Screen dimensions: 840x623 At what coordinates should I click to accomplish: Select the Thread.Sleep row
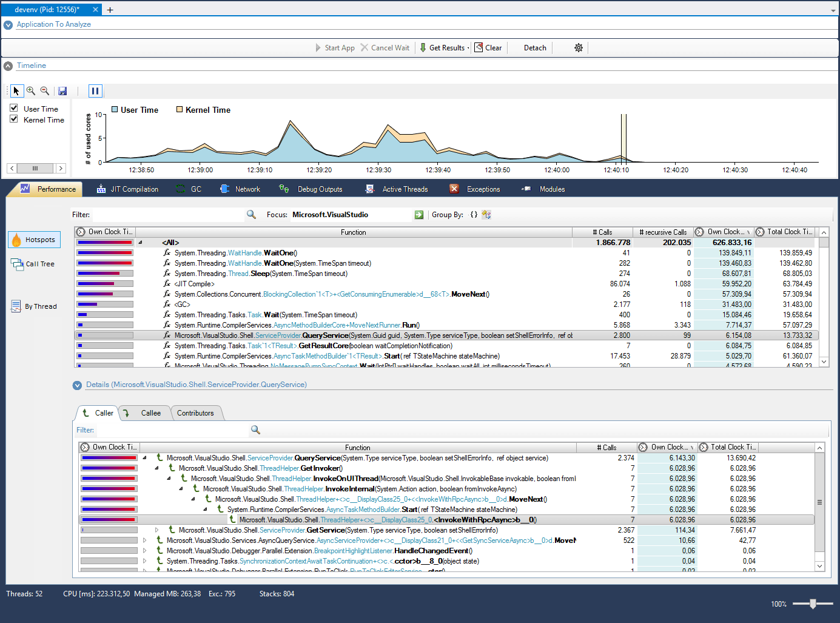pos(447,274)
